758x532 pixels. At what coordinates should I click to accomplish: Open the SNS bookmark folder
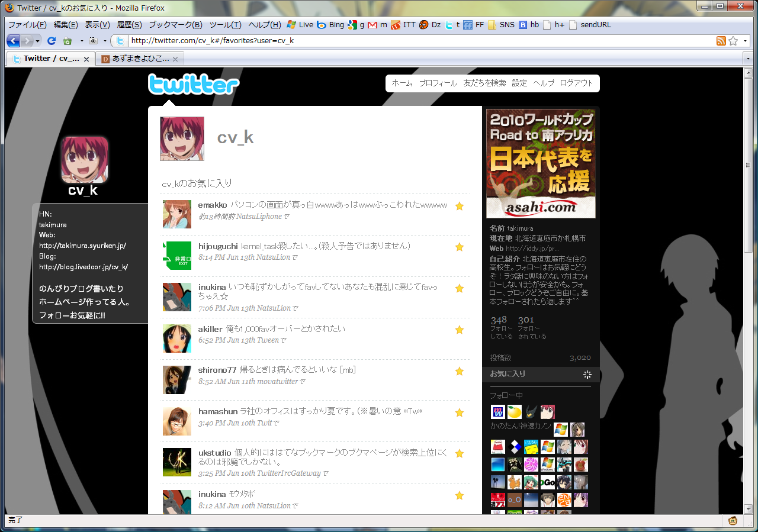tap(501, 25)
